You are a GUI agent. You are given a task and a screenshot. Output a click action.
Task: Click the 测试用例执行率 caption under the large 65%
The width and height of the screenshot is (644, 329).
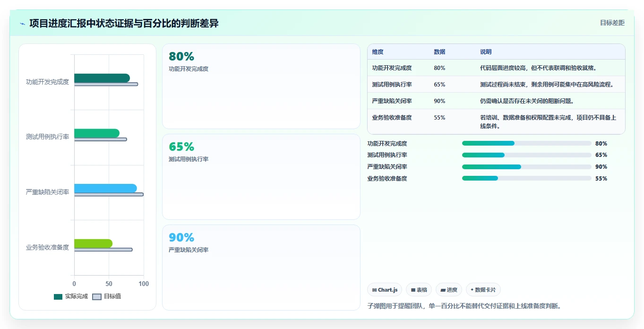[189, 159]
